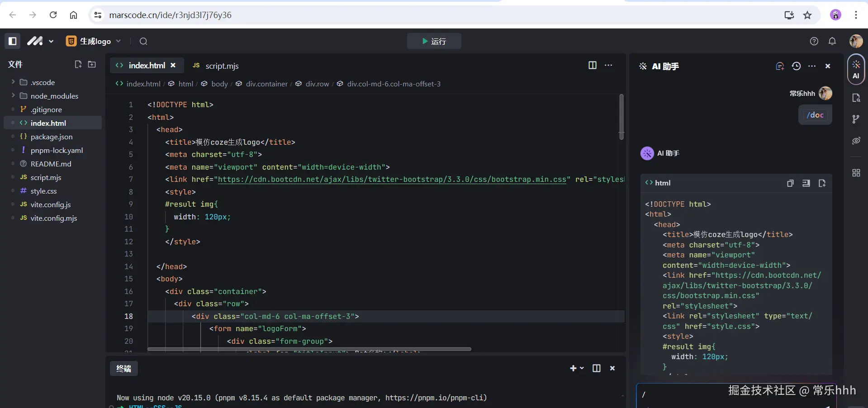868x408 pixels.
Task: Add a new terminal with plus icon
Action: (x=573, y=368)
